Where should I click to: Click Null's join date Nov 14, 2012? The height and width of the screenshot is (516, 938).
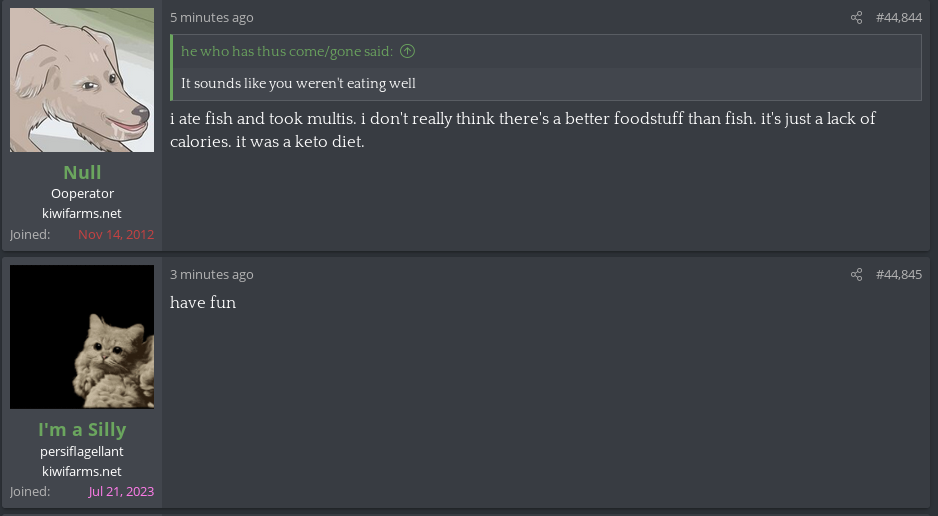(115, 234)
